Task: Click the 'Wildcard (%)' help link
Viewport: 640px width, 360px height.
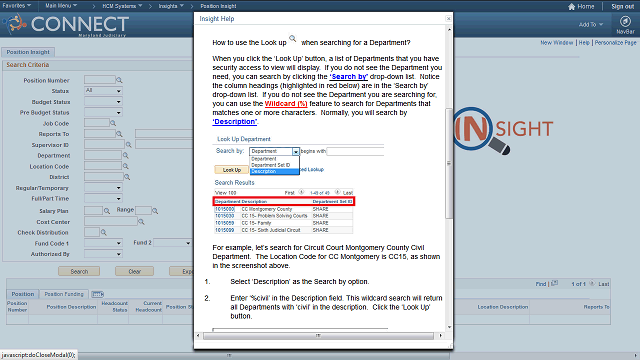Action: coord(286,103)
